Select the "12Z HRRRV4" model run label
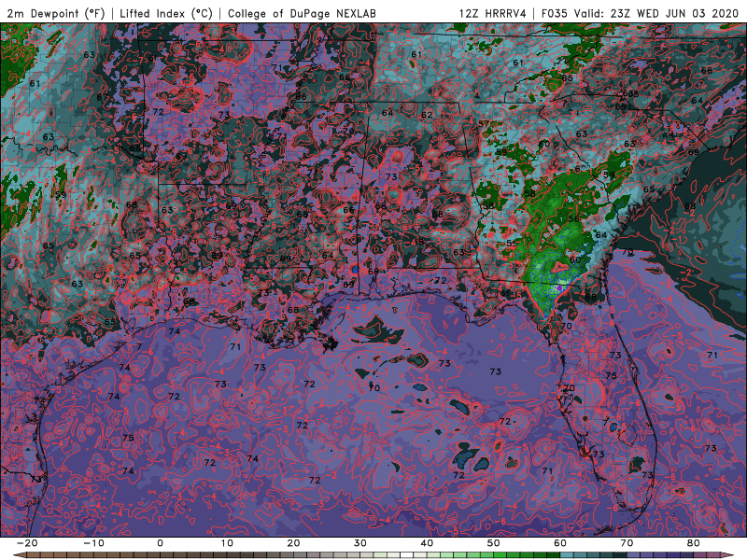The image size is (747, 560). pos(493,13)
